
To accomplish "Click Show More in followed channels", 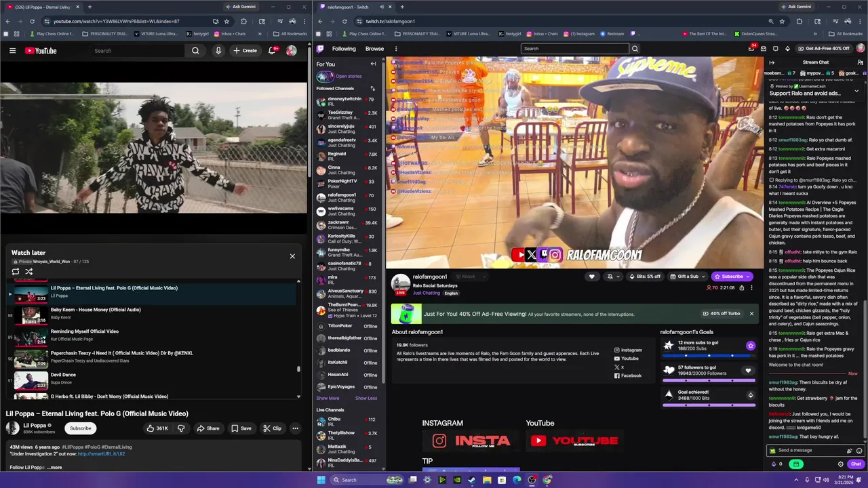I will [x=328, y=399].
